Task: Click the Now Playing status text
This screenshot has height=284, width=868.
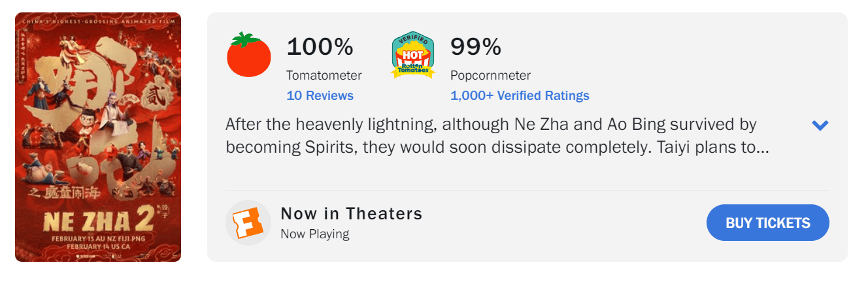Action: pos(314,234)
